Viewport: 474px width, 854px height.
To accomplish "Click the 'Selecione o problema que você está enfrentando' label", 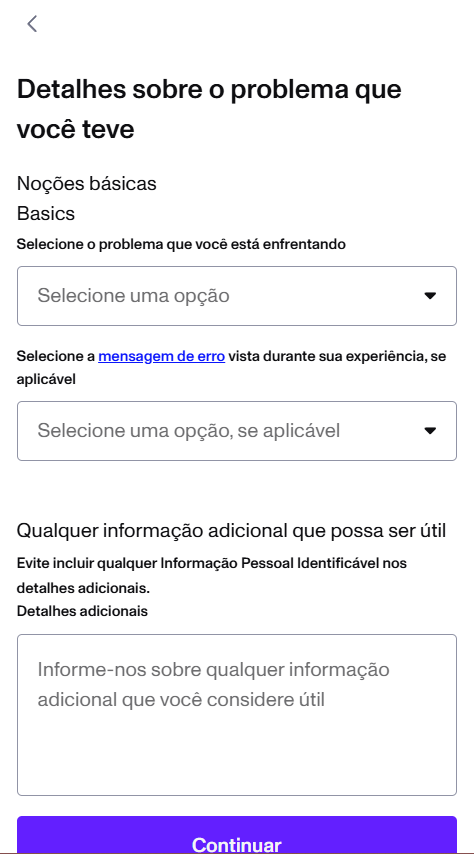I will (x=181, y=245).
